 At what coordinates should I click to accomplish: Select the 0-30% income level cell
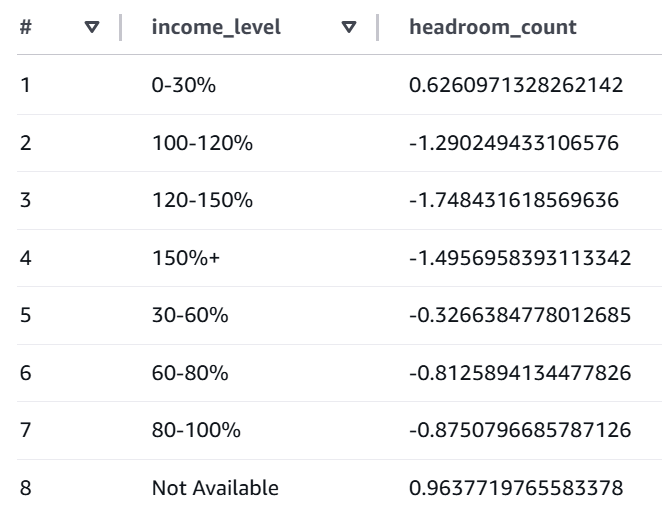tap(181, 86)
